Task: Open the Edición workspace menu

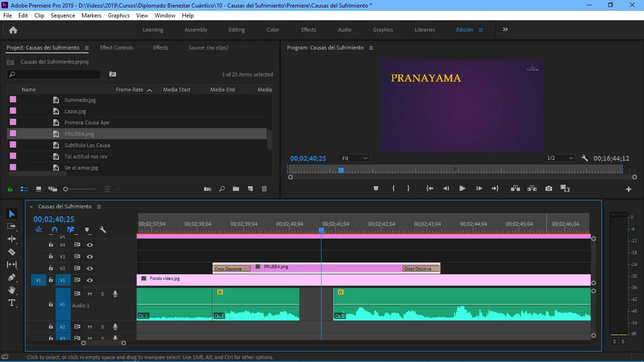Action: coord(481,30)
